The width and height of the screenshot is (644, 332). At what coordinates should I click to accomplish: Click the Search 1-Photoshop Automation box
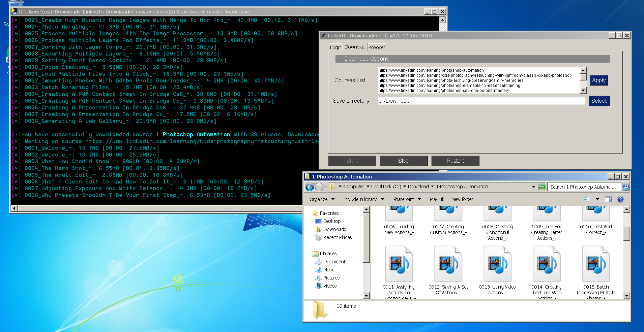[x=584, y=187]
